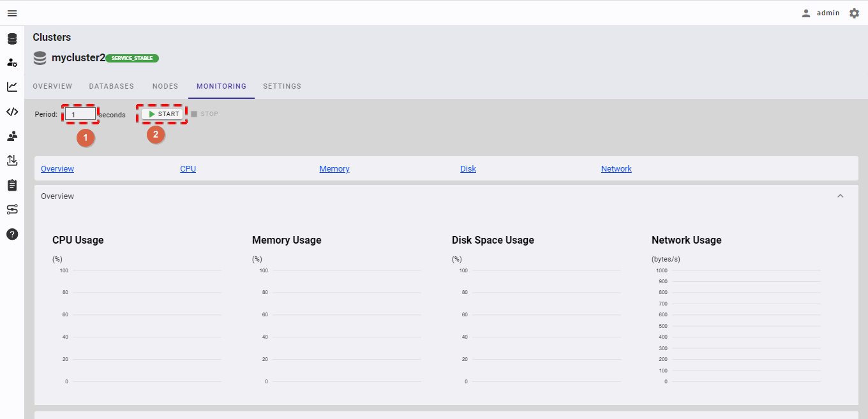This screenshot has width=868, height=419.
Task: Switch to the Nodes tab
Action: tap(165, 86)
